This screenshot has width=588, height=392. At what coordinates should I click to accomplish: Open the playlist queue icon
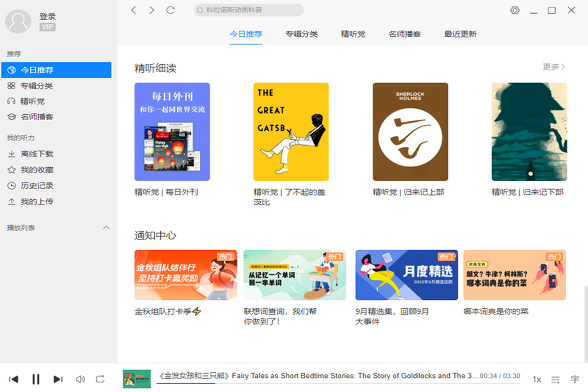click(x=556, y=379)
